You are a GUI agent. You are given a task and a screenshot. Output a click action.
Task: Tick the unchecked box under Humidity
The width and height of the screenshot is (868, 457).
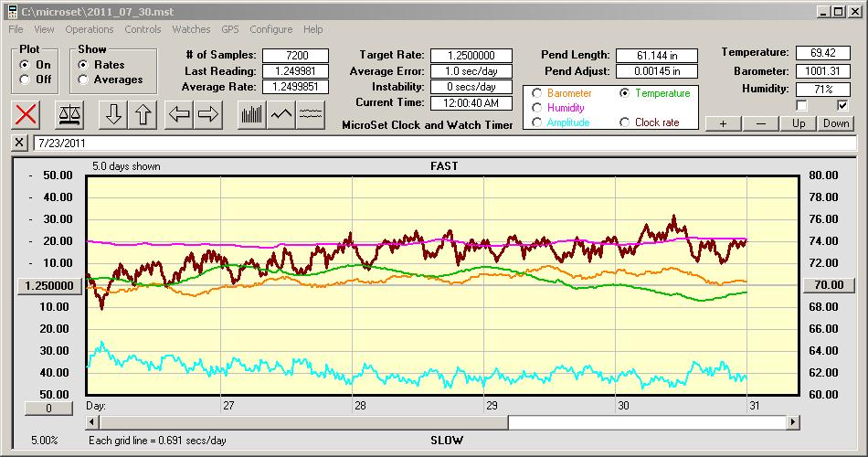pos(801,105)
